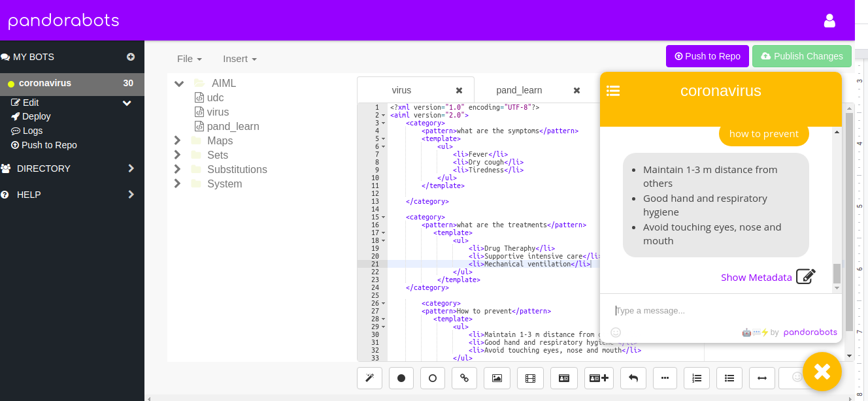Insert a bulleted list
The image size is (868, 401).
pyautogui.click(x=729, y=377)
